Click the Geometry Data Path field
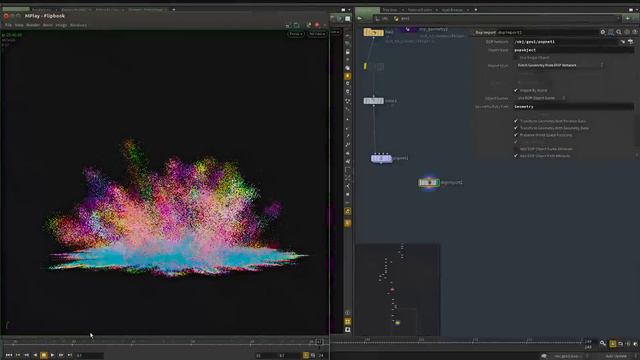The width and height of the screenshot is (640, 360). tap(573, 107)
